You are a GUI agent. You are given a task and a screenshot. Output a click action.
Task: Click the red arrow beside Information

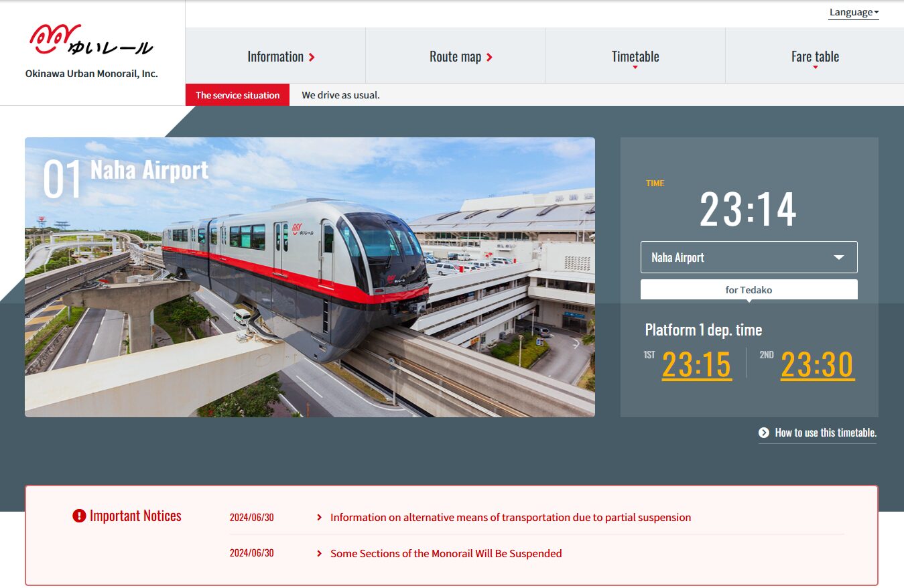pyautogui.click(x=312, y=58)
